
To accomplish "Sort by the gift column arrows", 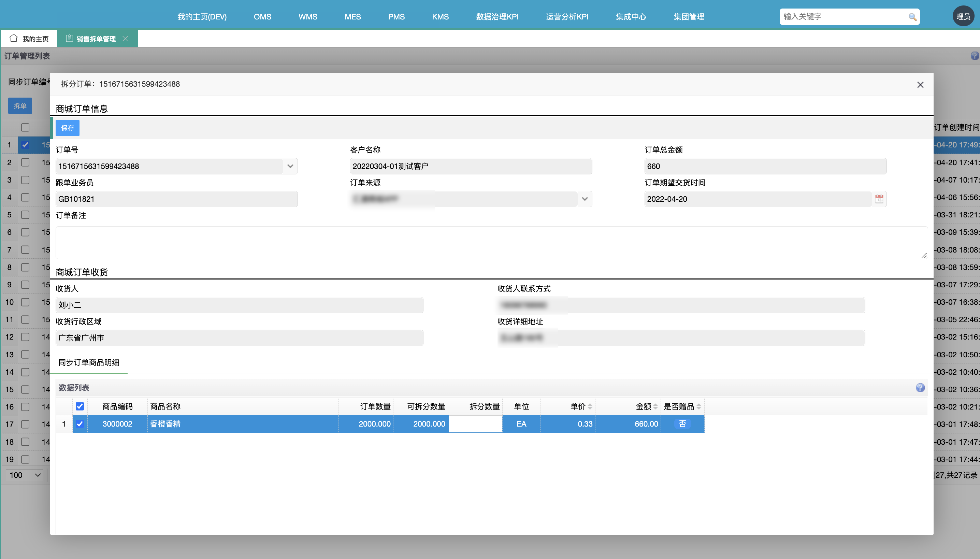I will (x=698, y=406).
